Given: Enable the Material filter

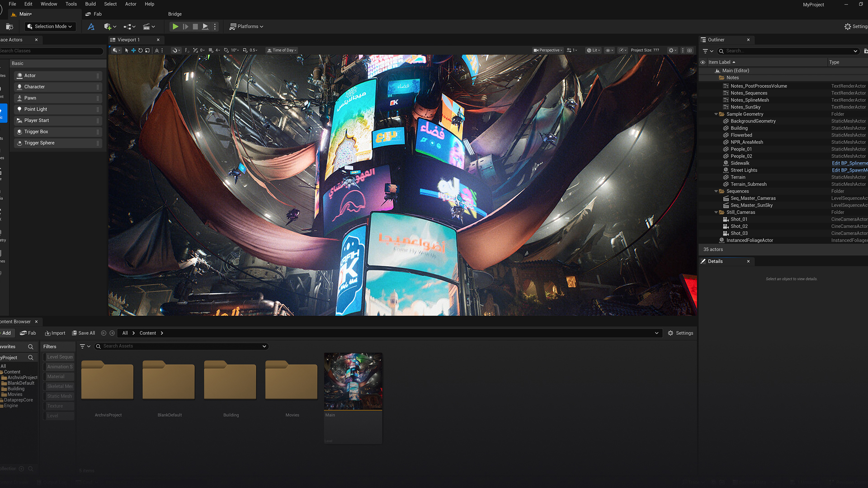Looking at the screenshot, I should pyautogui.click(x=56, y=376).
